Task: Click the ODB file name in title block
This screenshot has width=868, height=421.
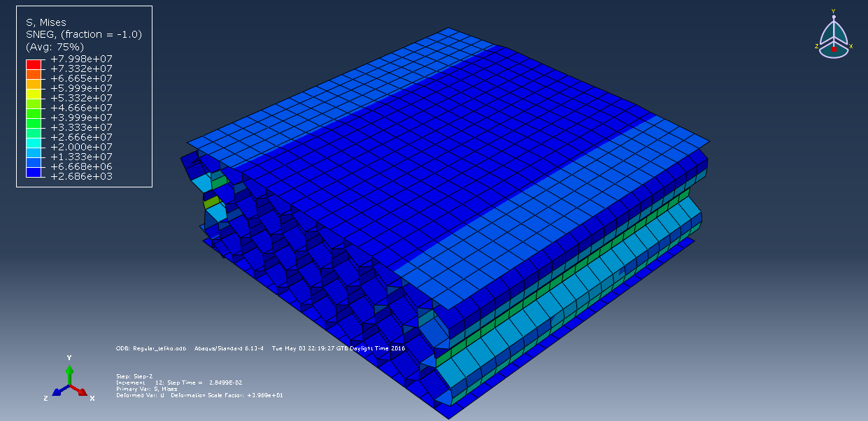Action: pos(151,348)
